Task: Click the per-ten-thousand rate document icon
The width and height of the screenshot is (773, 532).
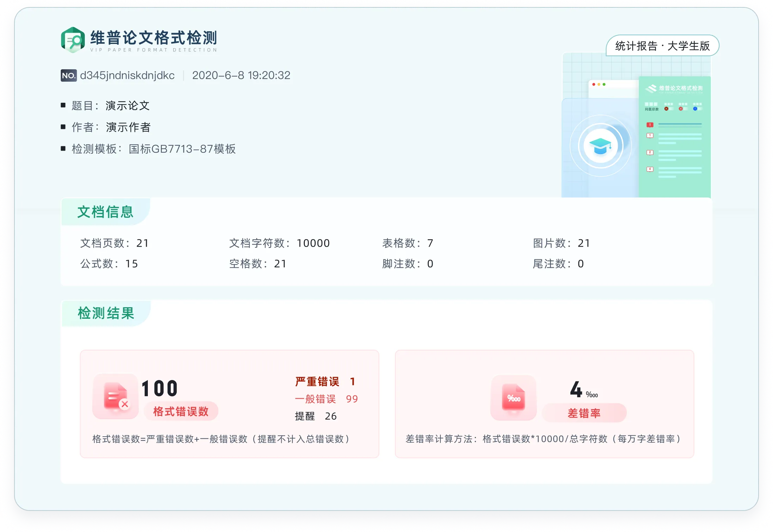Action: (x=514, y=398)
